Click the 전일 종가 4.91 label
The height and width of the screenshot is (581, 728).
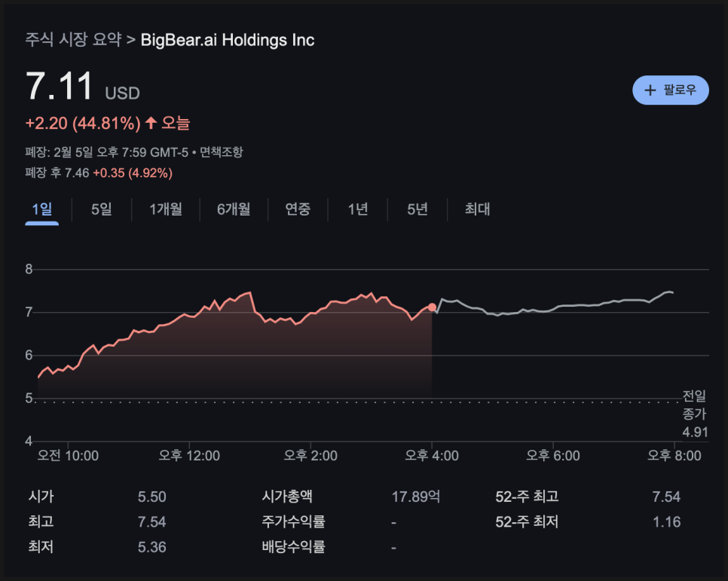coord(695,414)
